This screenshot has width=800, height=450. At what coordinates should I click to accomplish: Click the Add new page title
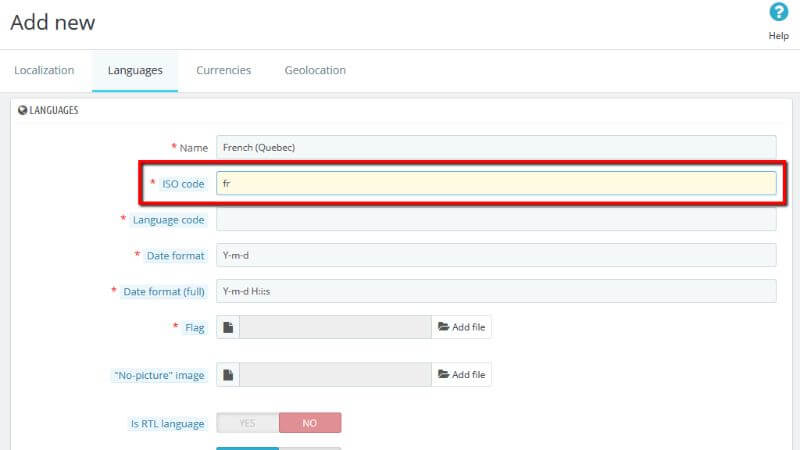[53, 22]
